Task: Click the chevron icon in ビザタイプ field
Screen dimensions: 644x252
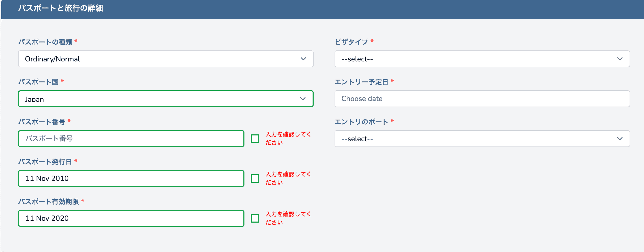Action: pos(620,59)
